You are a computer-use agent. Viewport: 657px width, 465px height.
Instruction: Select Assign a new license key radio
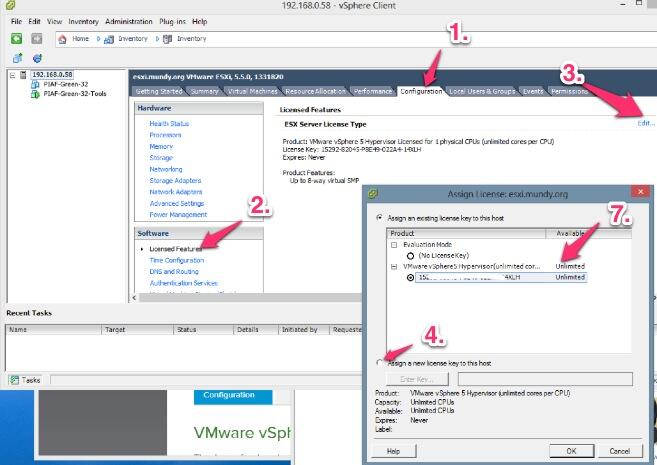380,363
